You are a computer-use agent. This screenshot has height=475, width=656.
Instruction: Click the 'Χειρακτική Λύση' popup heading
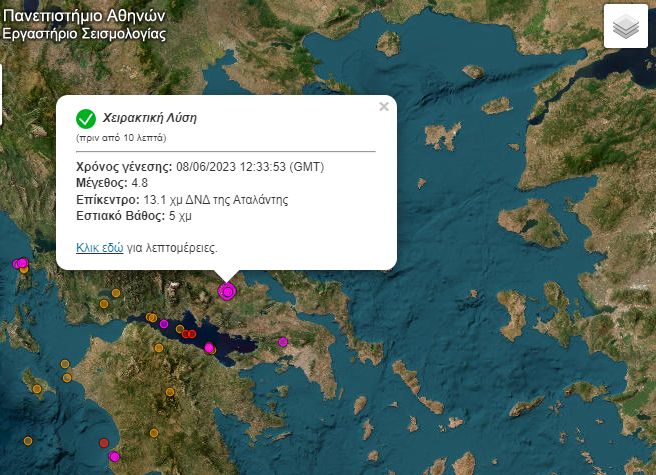[150, 117]
